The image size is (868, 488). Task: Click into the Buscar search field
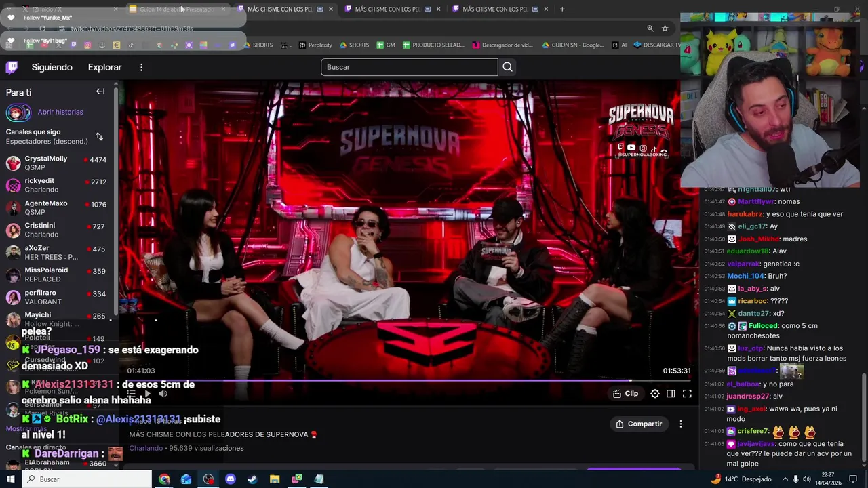410,67
